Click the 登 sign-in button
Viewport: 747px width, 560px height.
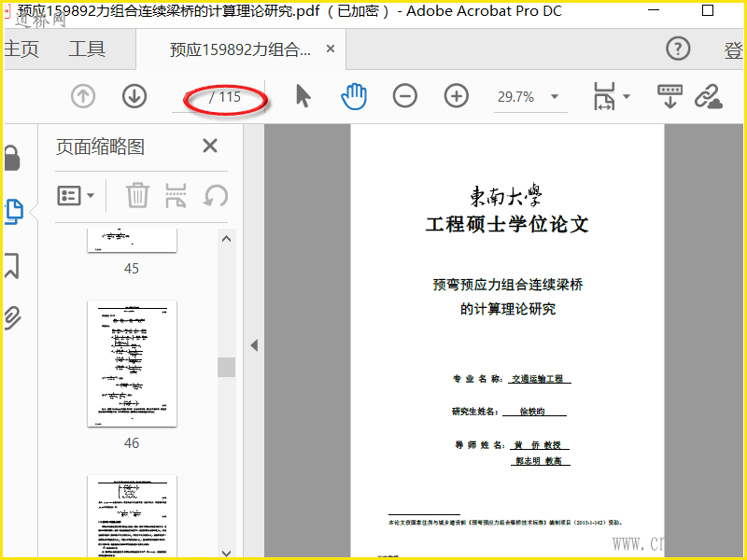[x=734, y=50]
